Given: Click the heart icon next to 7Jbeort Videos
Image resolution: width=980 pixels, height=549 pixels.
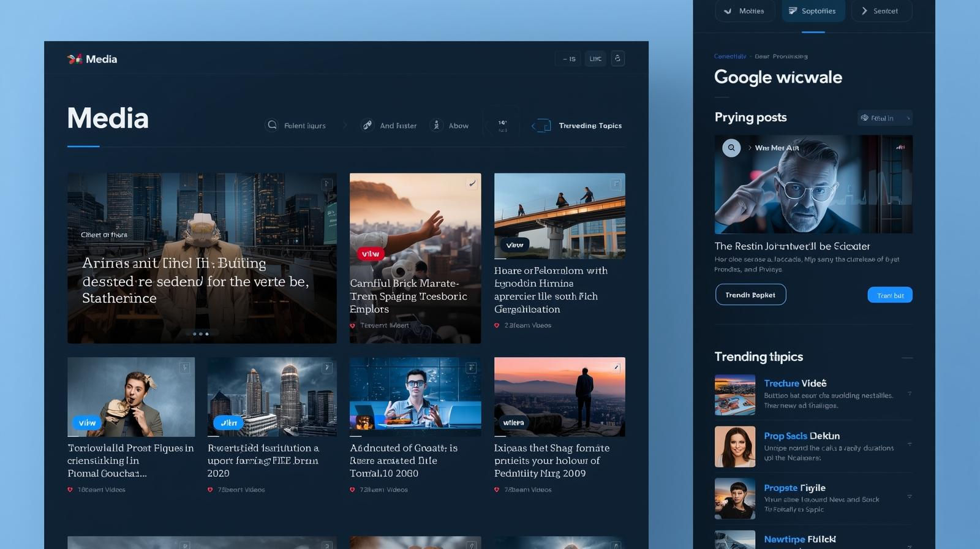Looking at the screenshot, I should [210, 490].
